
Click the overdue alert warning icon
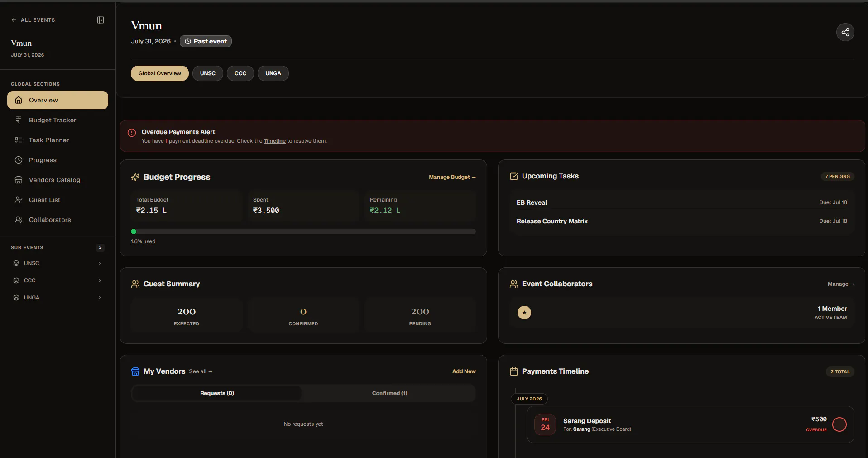point(132,133)
